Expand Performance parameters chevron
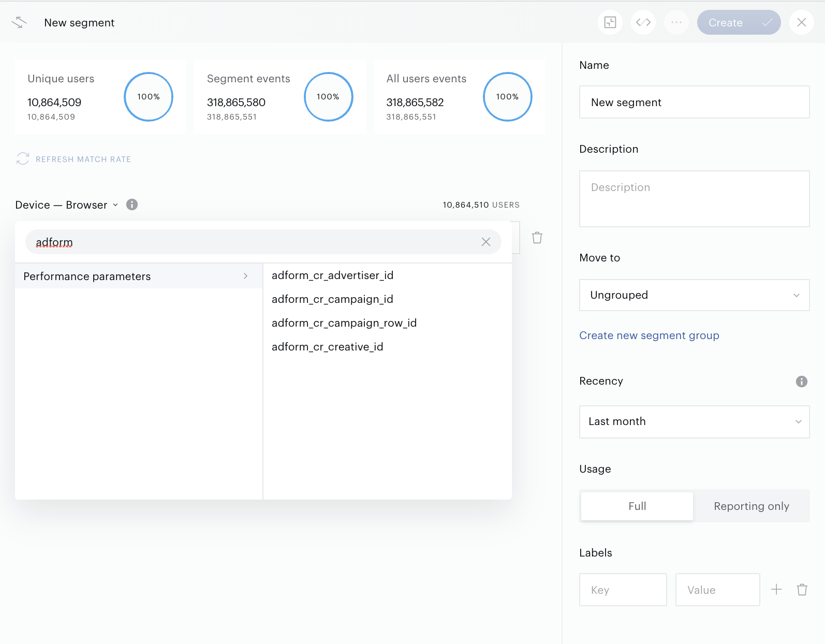Screen dimensions: 825x644 246,276
